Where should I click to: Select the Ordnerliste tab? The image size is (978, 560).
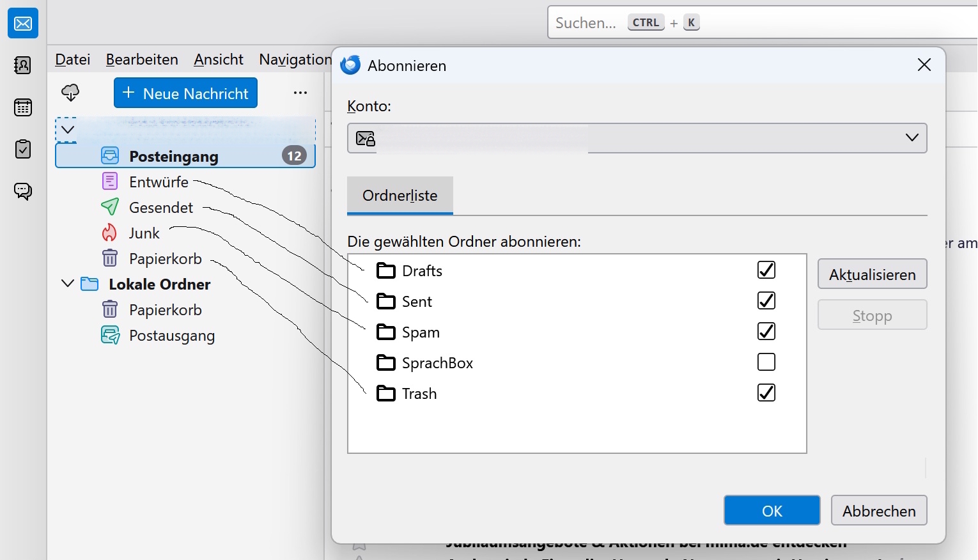pos(400,196)
